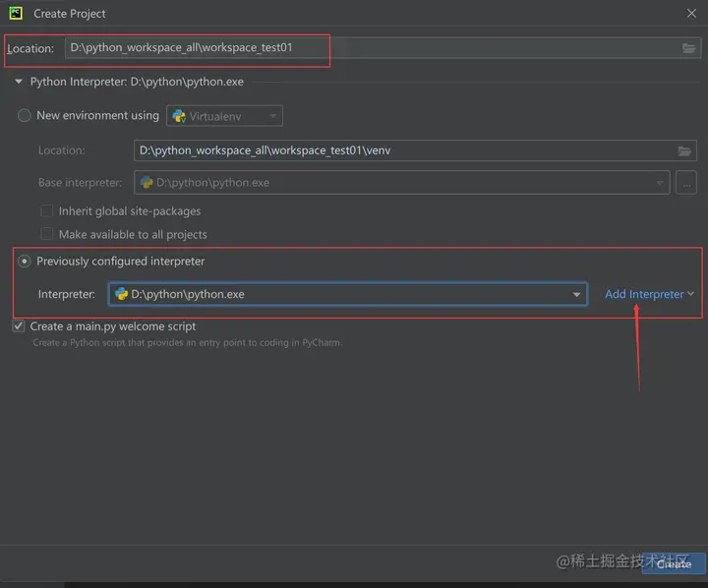708x588 pixels.
Task: Open the Base interpreter dropdown arrow
Action: [x=660, y=183]
